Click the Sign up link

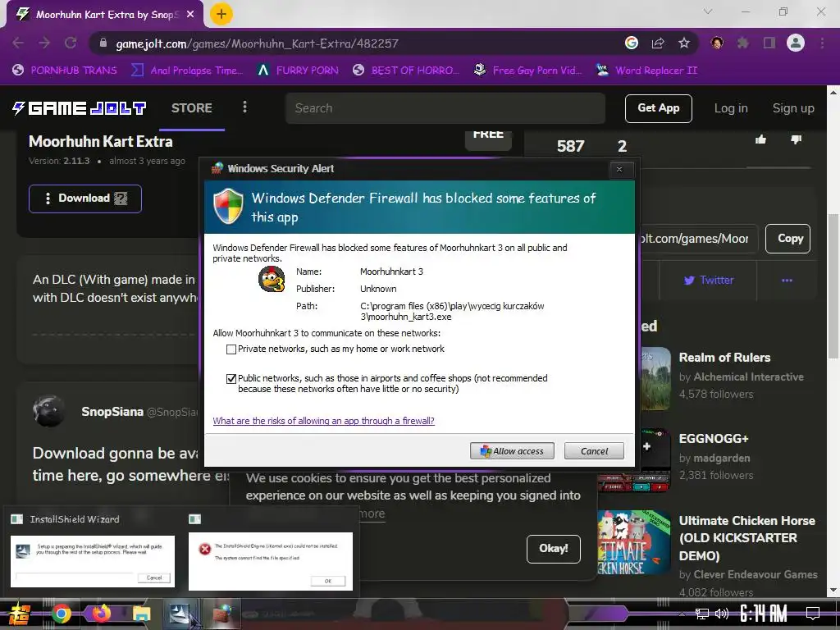click(793, 108)
